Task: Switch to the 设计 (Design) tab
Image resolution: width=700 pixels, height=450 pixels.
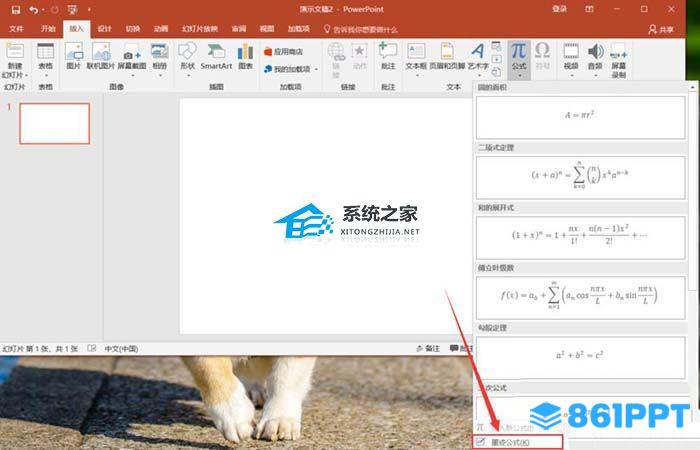Action: pyautogui.click(x=104, y=29)
